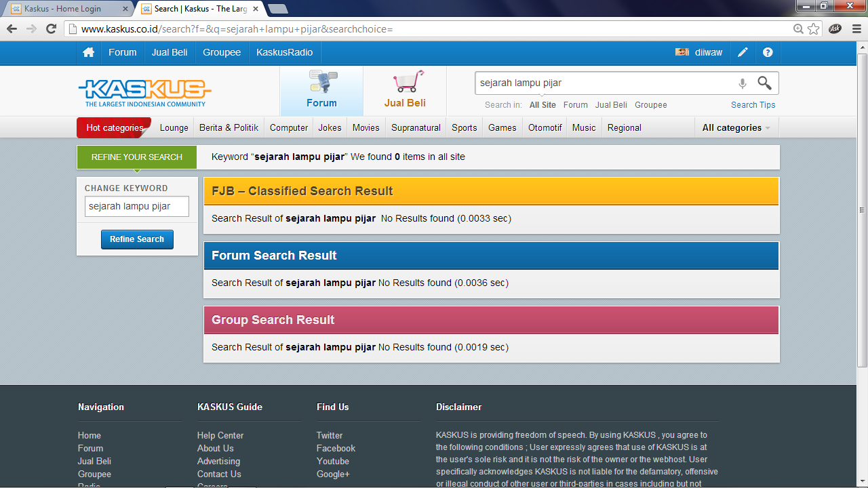Open the Contact Us link

coord(219,474)
